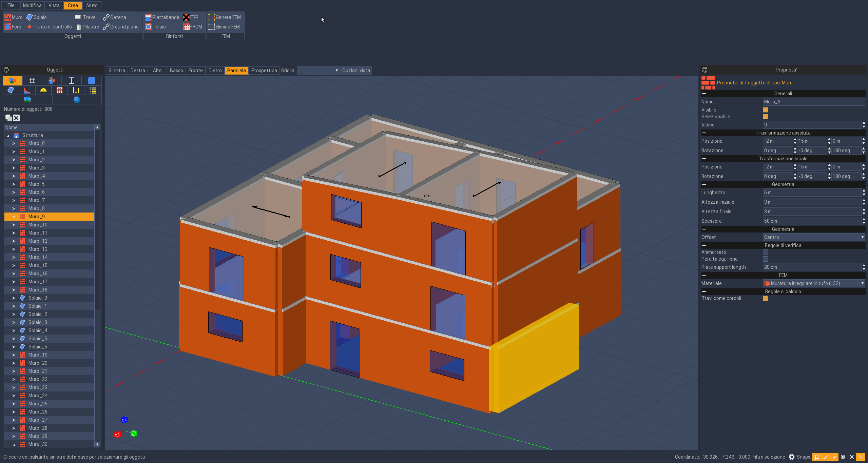Choose the FRP reinforcement tool
This screenshot has width=868, height=463.
(x=191, y=17)
